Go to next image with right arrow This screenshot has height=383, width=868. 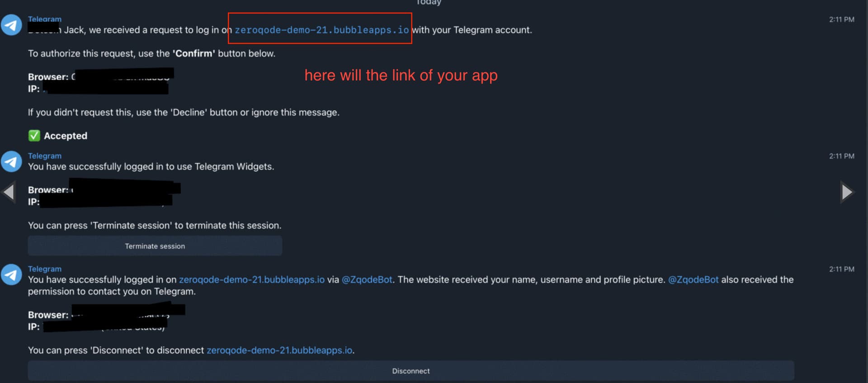[x=847, y=192]
